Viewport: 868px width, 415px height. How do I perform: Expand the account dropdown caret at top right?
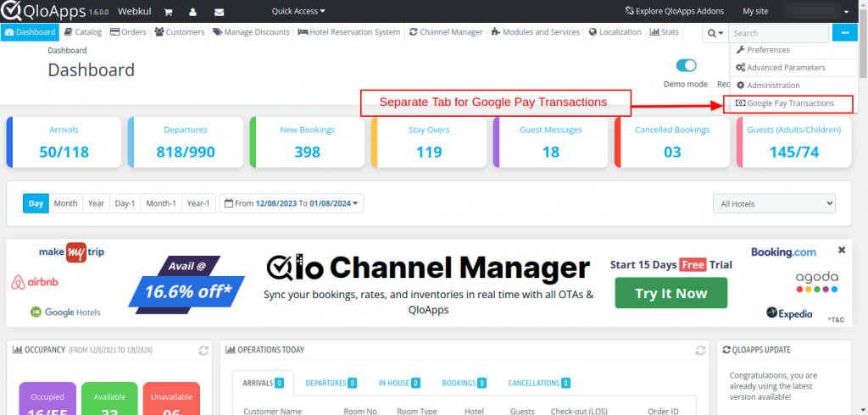846,12
